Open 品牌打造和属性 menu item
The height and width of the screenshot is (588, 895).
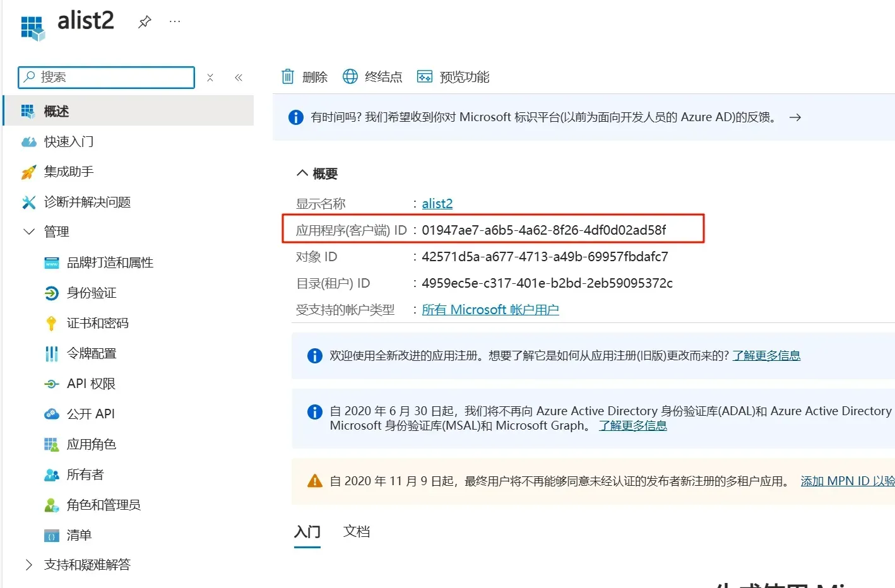pos(110,262)
